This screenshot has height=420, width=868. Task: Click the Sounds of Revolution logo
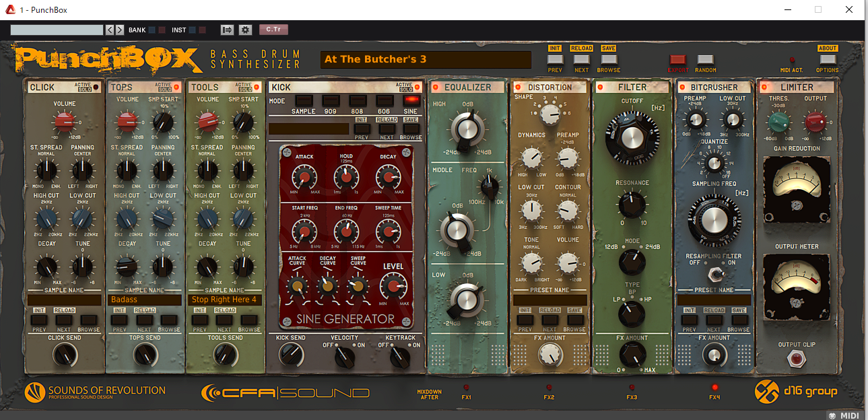(x=95, y=392)
